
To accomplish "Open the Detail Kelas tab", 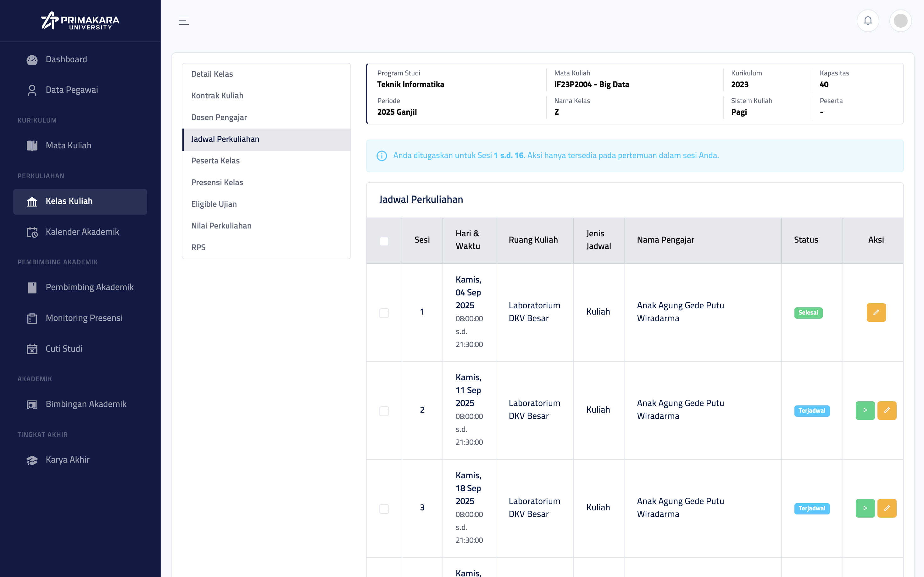I will [x=266, y=74].
